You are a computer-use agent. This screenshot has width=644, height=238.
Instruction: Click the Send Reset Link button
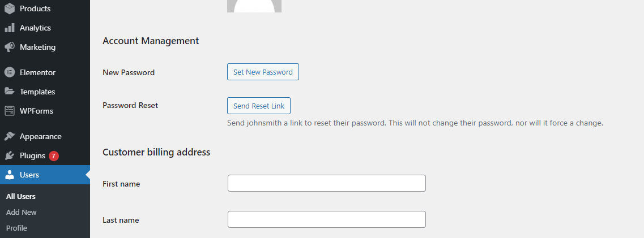pos(259,106)
